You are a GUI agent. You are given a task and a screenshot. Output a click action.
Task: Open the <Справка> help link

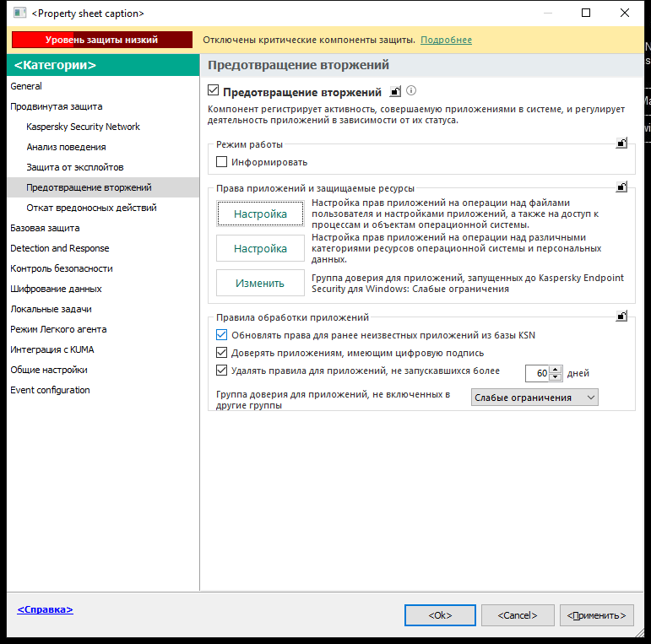(x=46, y=609)
